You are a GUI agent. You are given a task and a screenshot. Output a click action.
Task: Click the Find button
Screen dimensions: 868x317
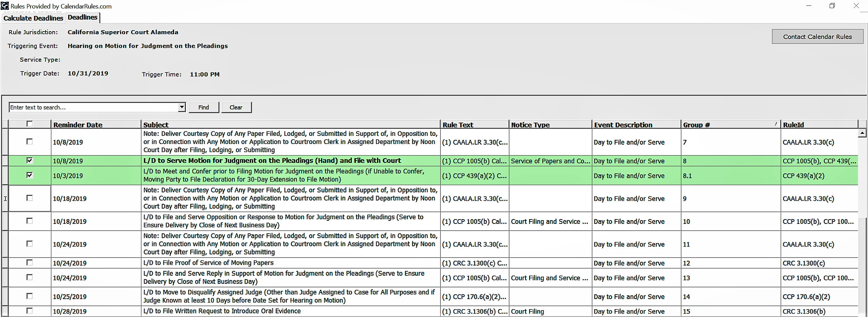click(204, 107)
